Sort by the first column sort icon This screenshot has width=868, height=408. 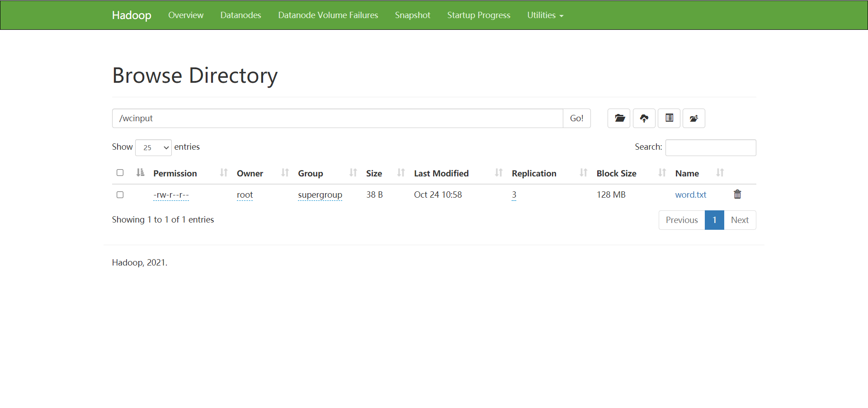[x=141, y=172]
